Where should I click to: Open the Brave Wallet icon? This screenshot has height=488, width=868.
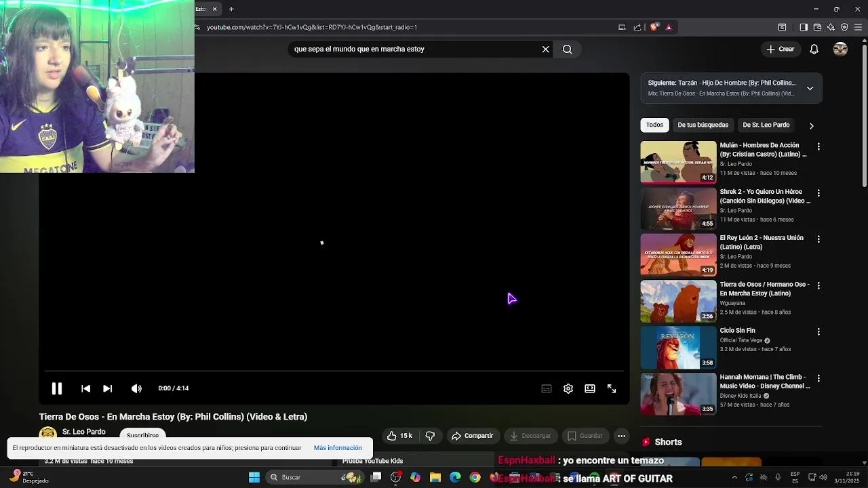(817, 27)
